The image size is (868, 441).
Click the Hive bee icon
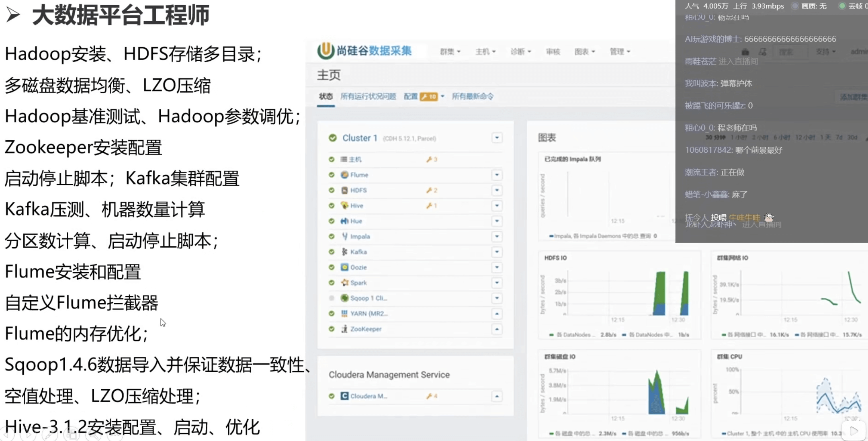coord(344,205)
